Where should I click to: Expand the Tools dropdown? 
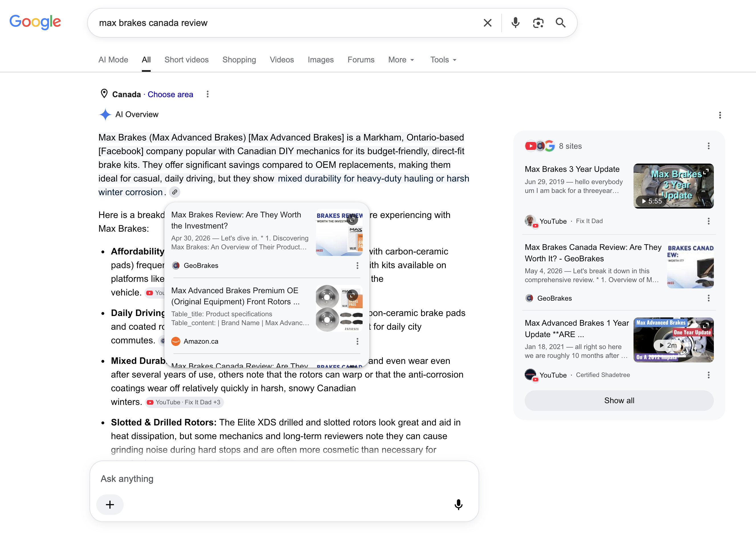443,60
